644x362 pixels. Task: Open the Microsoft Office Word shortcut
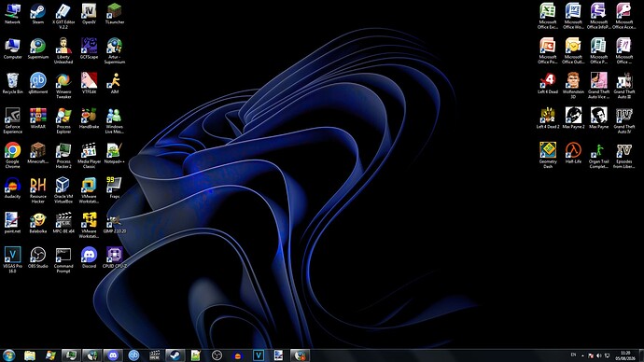[573, 16]
